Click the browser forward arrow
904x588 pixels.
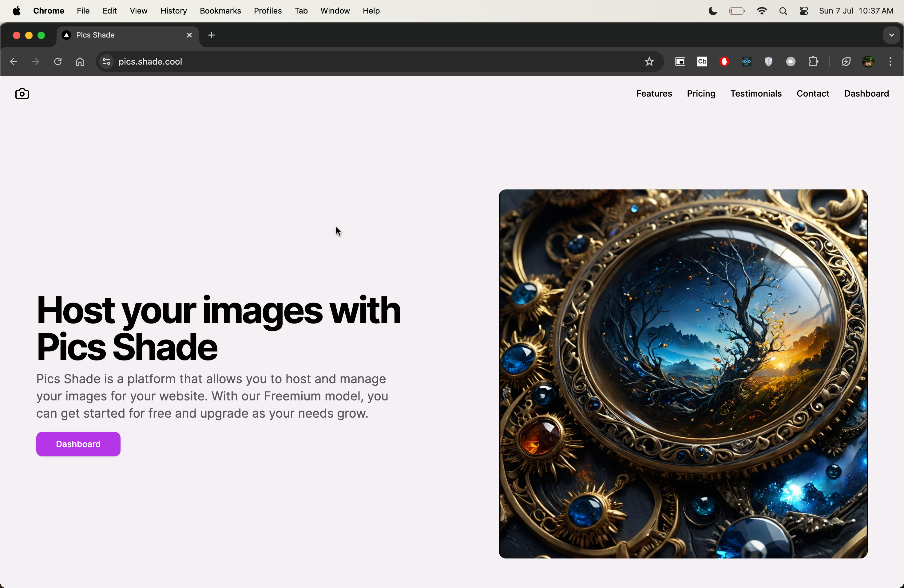(36, 62)
